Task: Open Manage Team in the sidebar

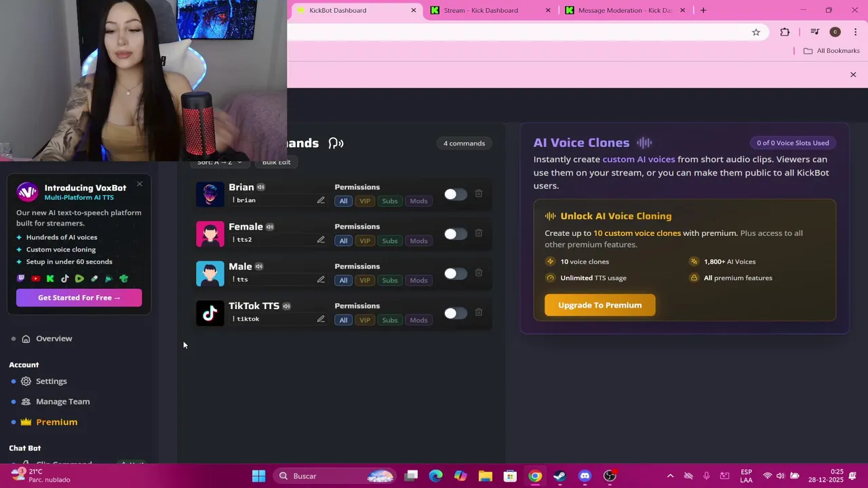Action: [62, 402]
